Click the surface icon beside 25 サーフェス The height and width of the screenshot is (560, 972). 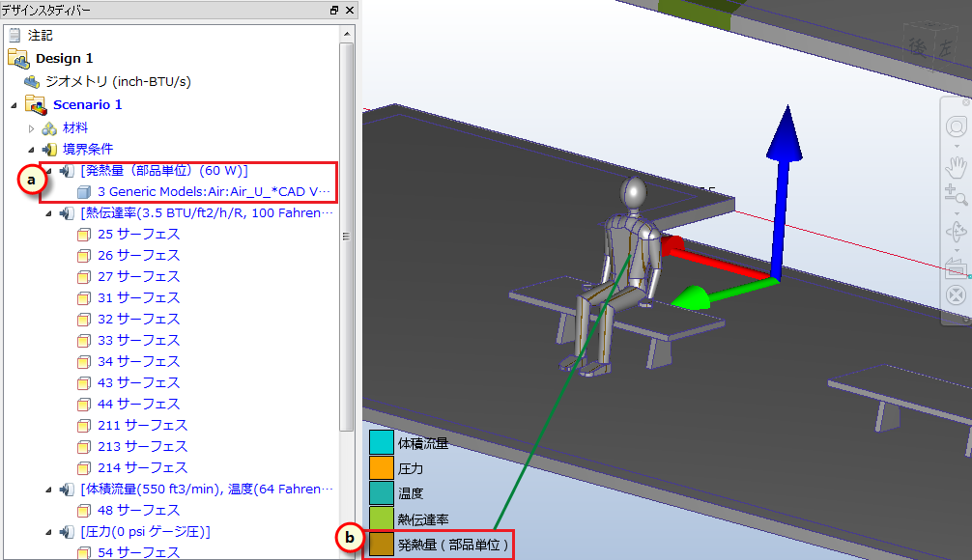coord(84,235)
